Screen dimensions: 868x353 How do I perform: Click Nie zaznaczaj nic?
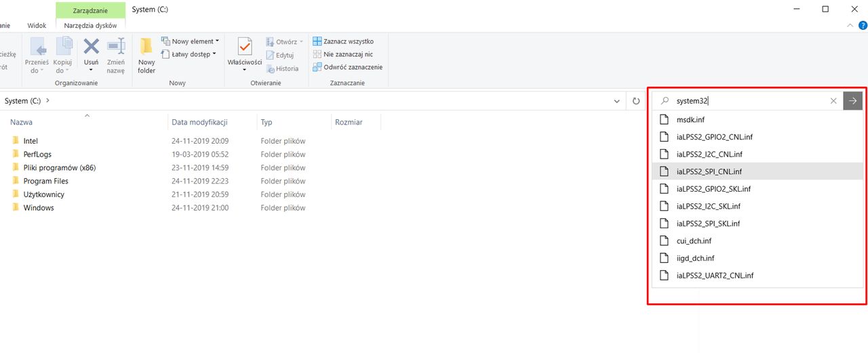[x=342, y=54]
